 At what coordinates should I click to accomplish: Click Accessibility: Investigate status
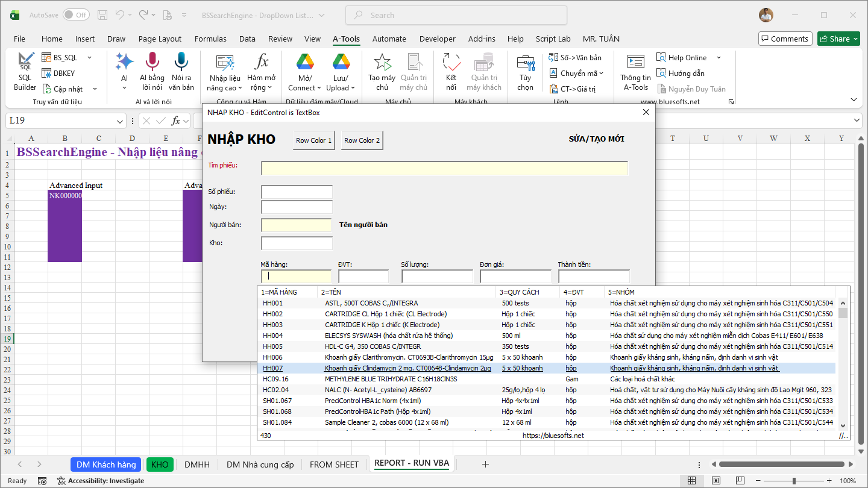click(x=101, y=481)
